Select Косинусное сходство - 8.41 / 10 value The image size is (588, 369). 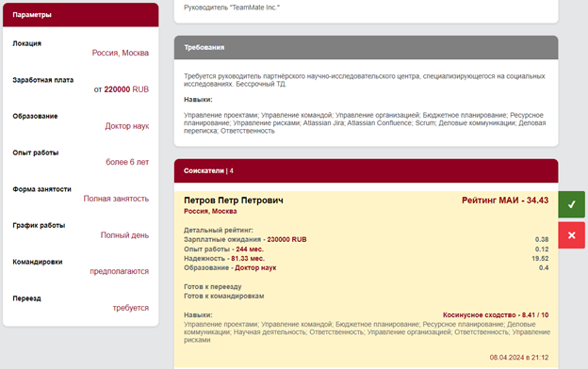(496, 315)
